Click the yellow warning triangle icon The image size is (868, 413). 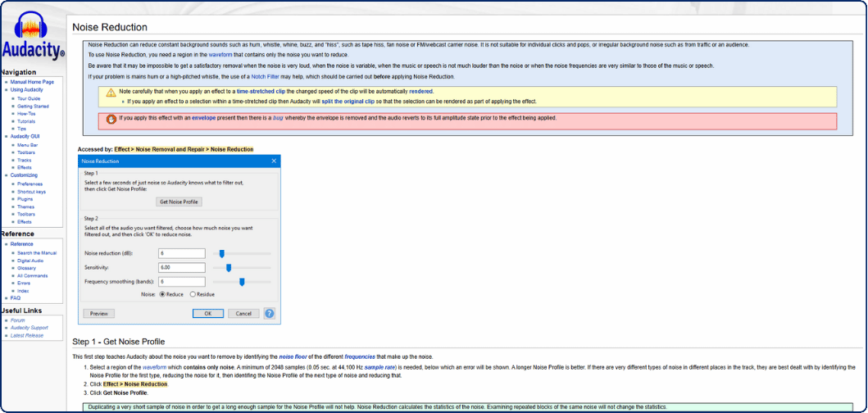click(111, 93)
